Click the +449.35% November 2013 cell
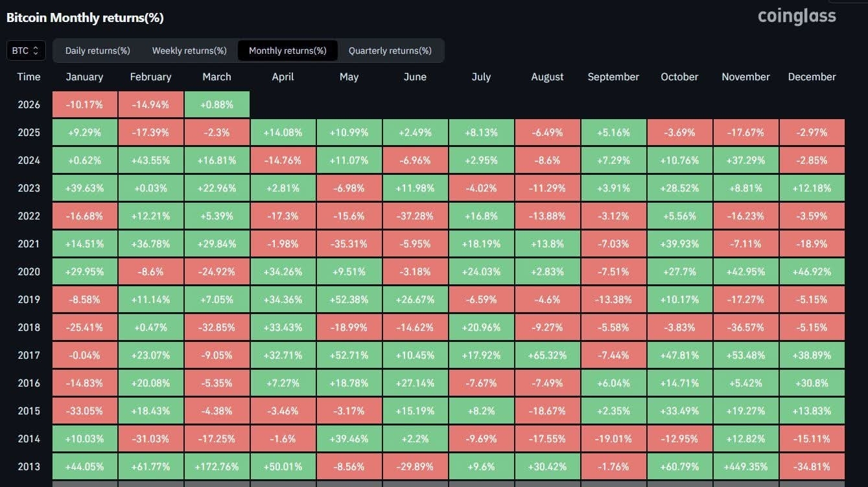This screenshot has width=868, height=487. [745, 466]
